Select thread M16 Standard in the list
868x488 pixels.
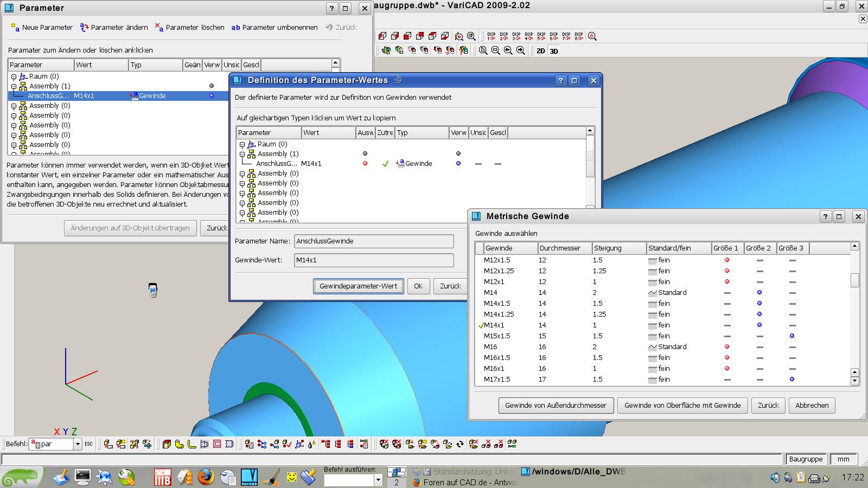click(x=662, y=347)
